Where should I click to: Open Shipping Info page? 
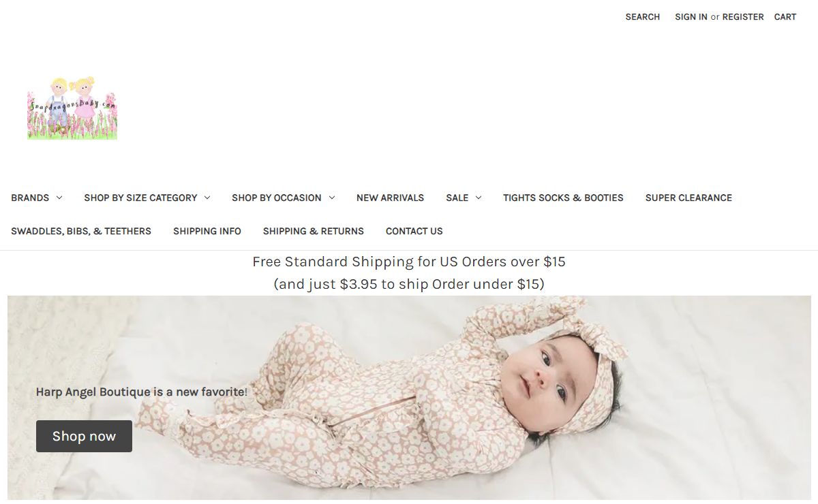click(x=207, y=231)
